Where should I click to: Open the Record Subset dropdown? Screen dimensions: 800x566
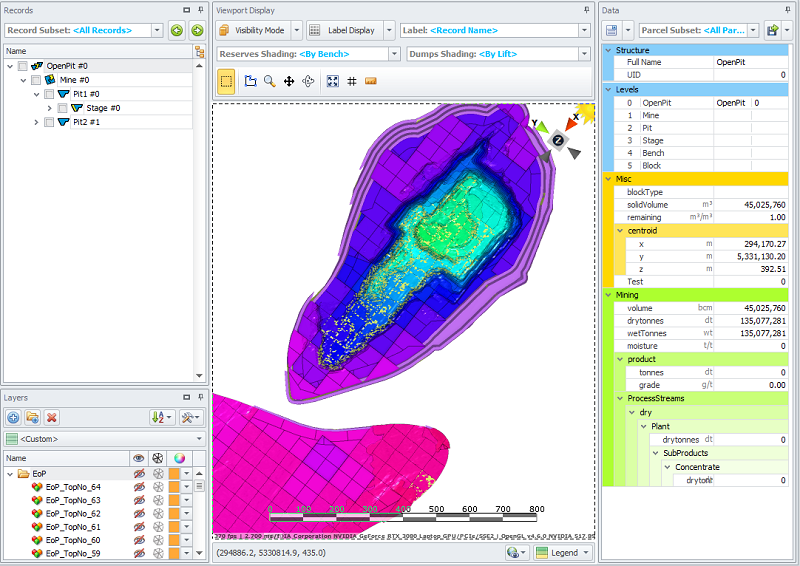coord(158,30)
